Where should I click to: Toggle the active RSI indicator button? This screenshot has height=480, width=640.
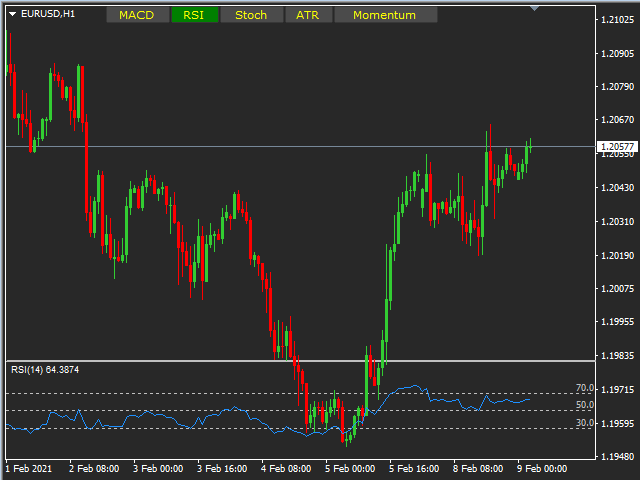pos(193,15)
